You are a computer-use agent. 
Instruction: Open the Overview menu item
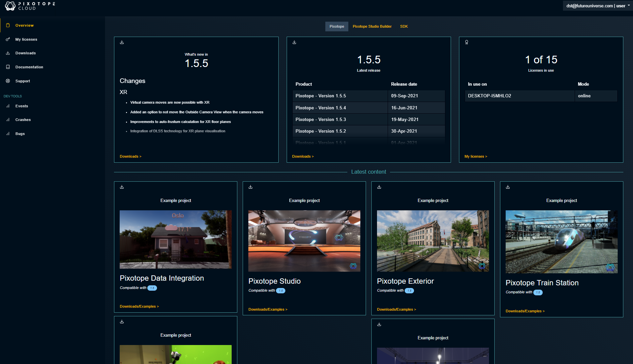[x=24, y=25]
